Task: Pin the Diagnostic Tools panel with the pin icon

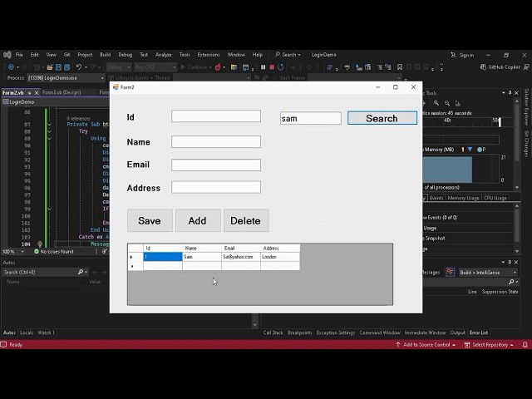Action: pos(510,92)
